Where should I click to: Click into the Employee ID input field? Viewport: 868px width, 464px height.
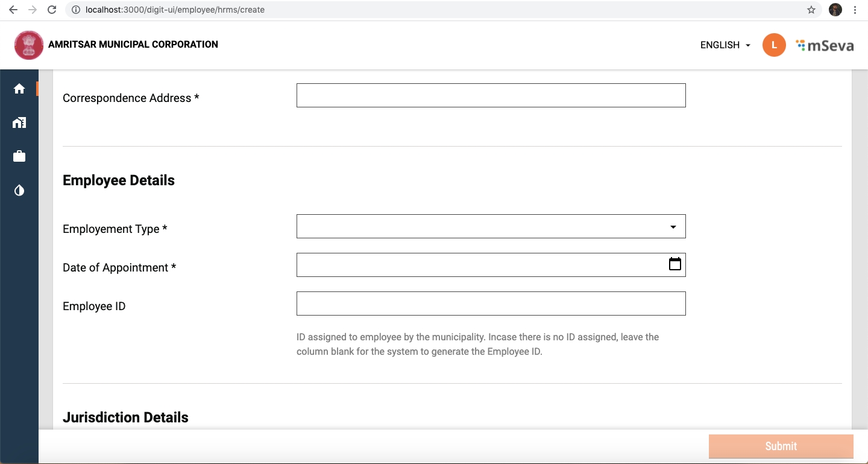click(491, 304)
